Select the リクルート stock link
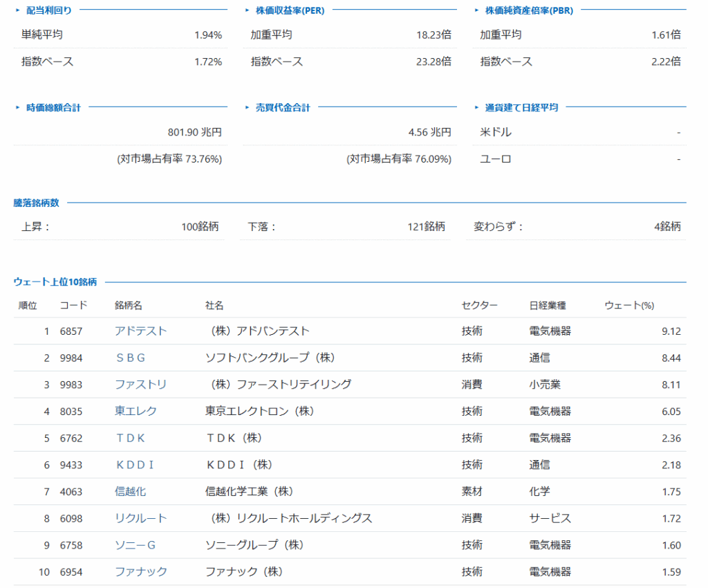Screen dimensions: 708x588 point(140,518)
